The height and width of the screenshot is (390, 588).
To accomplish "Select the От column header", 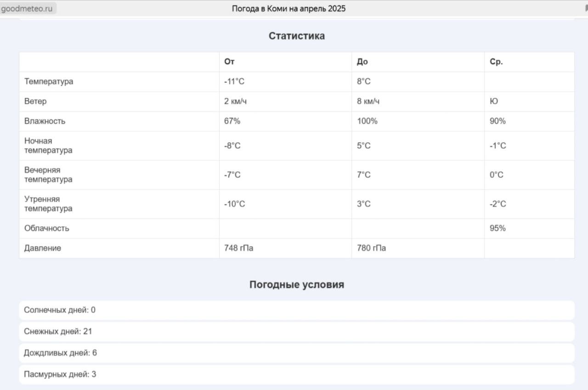I will point(230,62).
